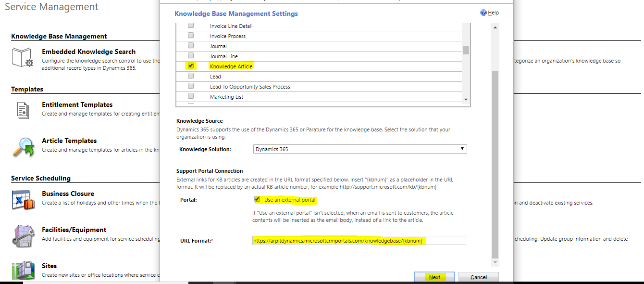This screenshot has height=284, width=644.
Task: Click Cancel to dismiss the dialog
Action: 479,277
